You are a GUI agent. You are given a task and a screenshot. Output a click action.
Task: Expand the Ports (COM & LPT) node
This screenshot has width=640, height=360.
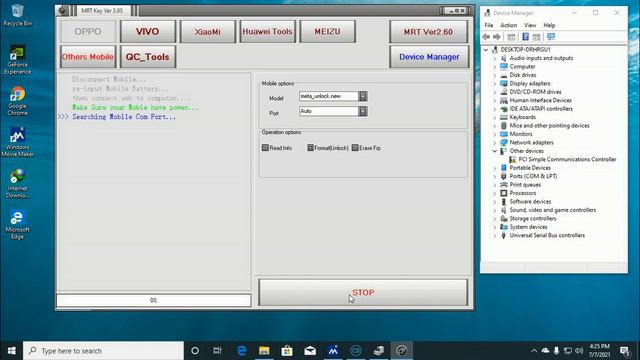(495, 176)
